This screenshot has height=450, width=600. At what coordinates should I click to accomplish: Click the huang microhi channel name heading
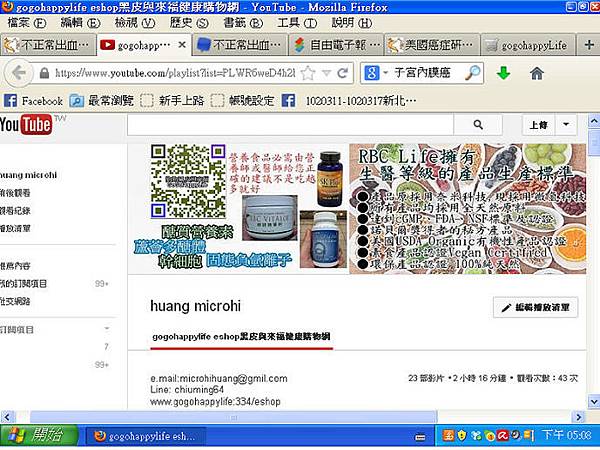[196, 306]
